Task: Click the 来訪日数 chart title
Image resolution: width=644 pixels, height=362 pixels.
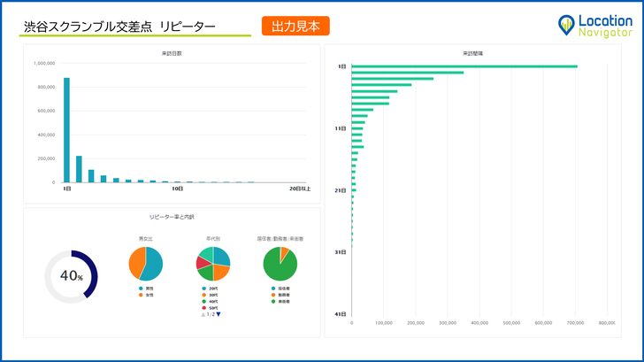Action: (x=172, y=53)
